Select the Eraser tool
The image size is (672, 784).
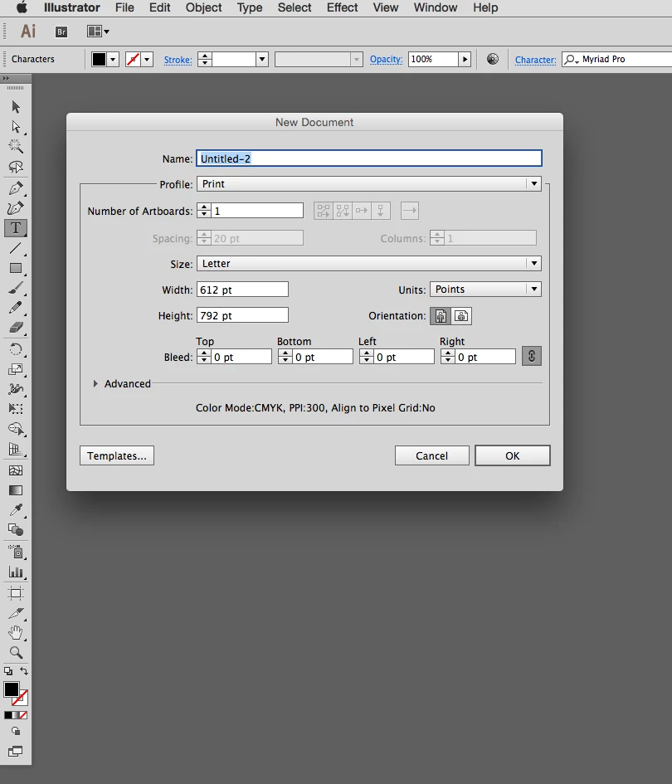(x=16, y=328)
